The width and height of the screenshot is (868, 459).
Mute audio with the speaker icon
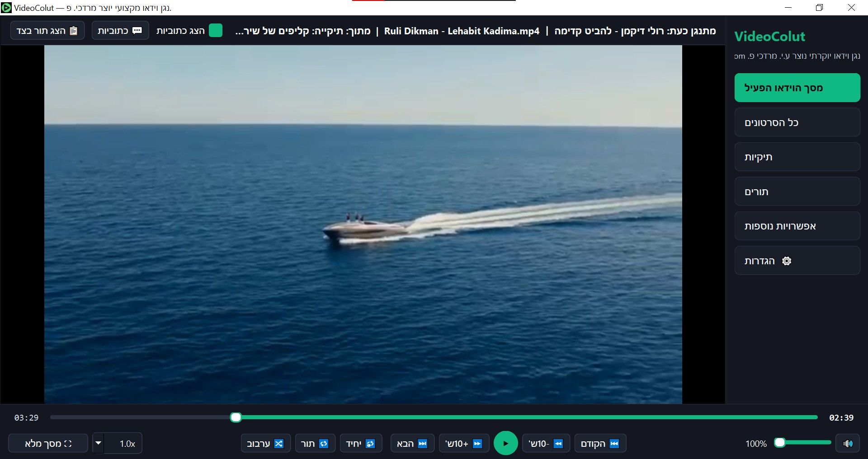(848, 443)
